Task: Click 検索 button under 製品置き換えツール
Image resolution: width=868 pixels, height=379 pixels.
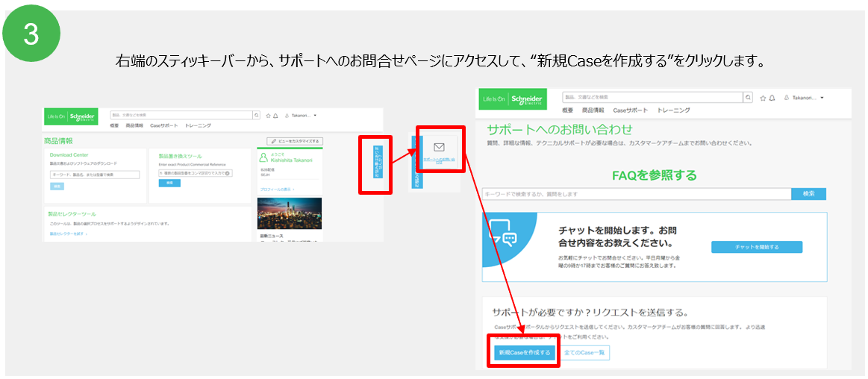Action: point(169,183)
